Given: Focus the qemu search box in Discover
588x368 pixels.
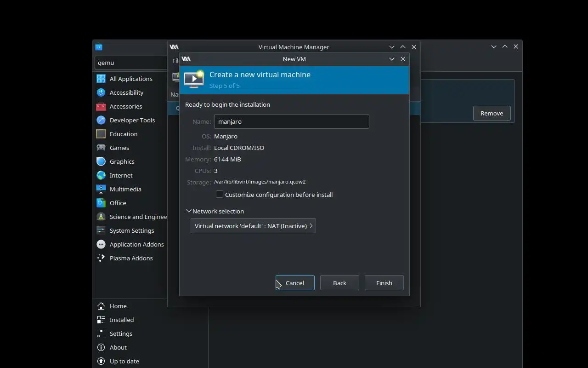Looking at the screenshot, I should pos(131,63).
